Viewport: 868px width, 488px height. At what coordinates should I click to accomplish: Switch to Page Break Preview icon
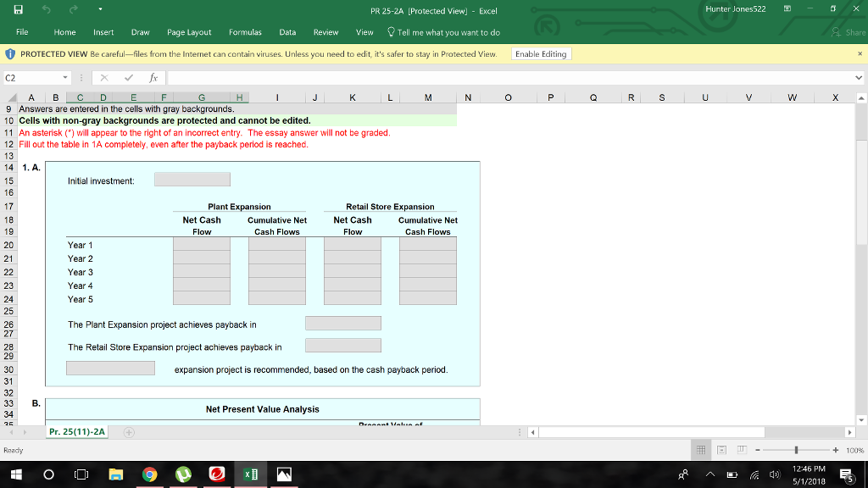pyautogui.click(x=742, y=450)
